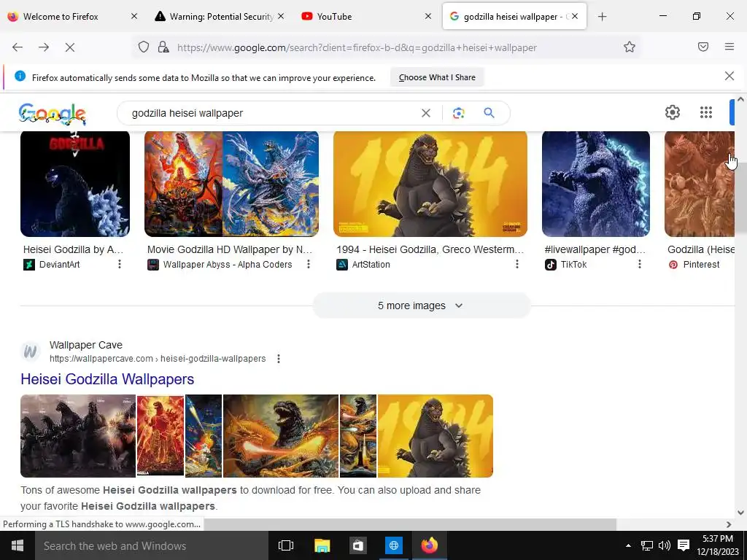Open Heisei Godzilla Wallpapers link
This screenshot has height=560, width=747.
tap(107, 379)
